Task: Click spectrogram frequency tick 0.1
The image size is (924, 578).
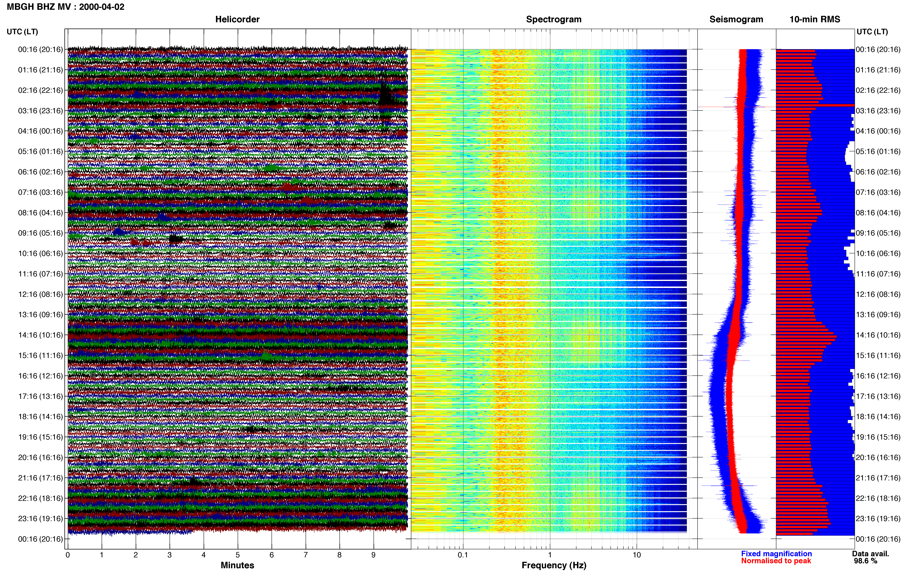Action: [x=463, y=555]
